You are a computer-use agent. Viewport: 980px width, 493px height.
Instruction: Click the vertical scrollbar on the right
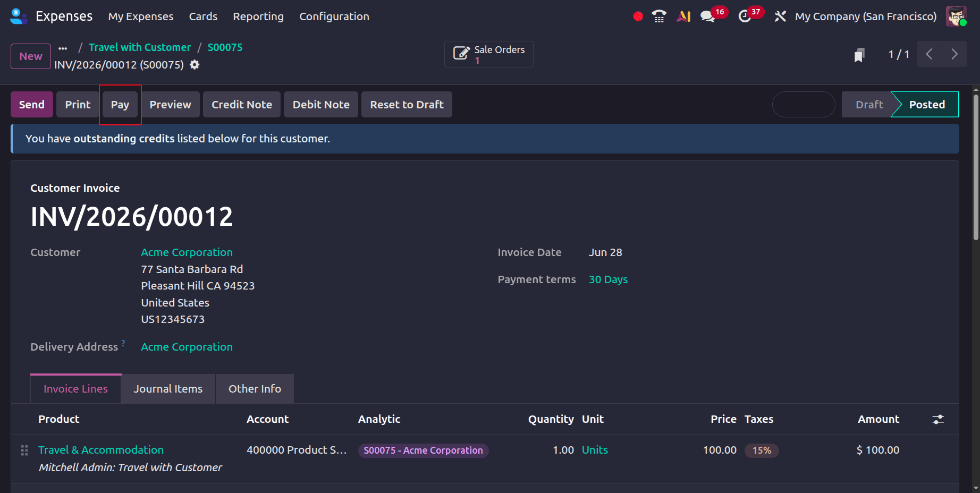tap(976, 167)
